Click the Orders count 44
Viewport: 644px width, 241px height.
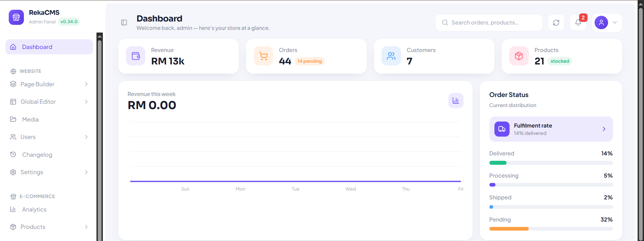(x=285, y=61)
